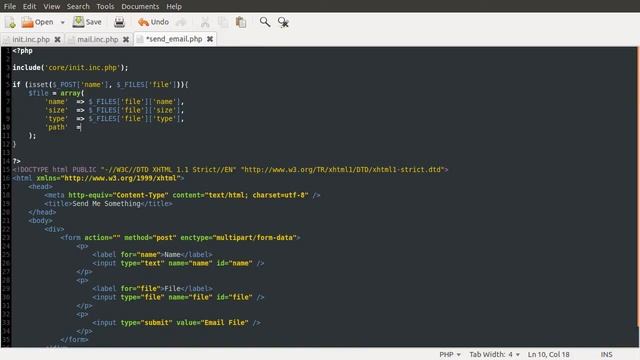Viewport: 640px width, 360px height.
Task: Open Find and Replace icon
Action: coord(283,22)
